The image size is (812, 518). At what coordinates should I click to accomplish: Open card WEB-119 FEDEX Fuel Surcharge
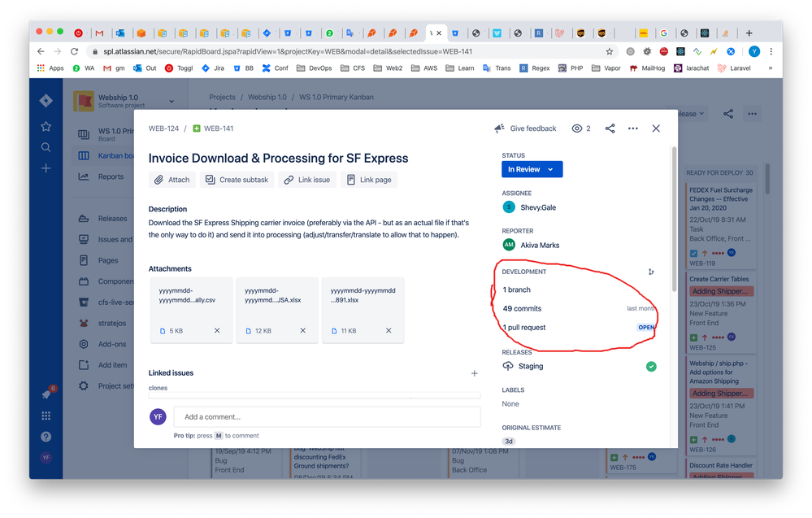tap(721, 226)
